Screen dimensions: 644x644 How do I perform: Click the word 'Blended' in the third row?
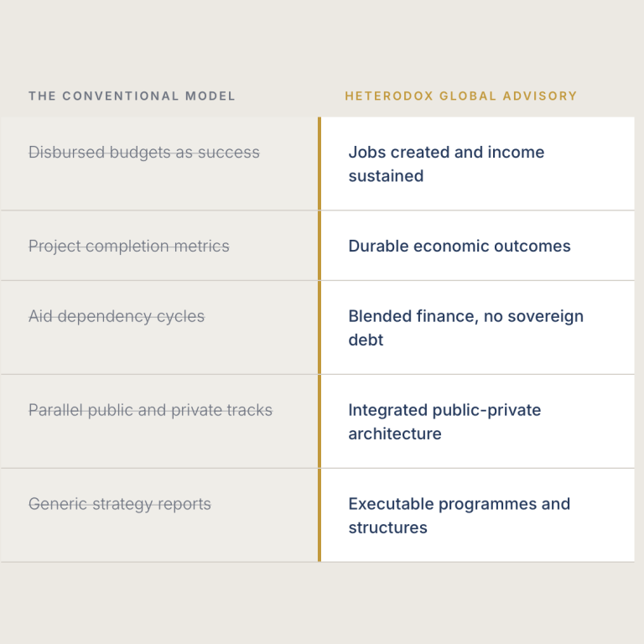[380, 316]
